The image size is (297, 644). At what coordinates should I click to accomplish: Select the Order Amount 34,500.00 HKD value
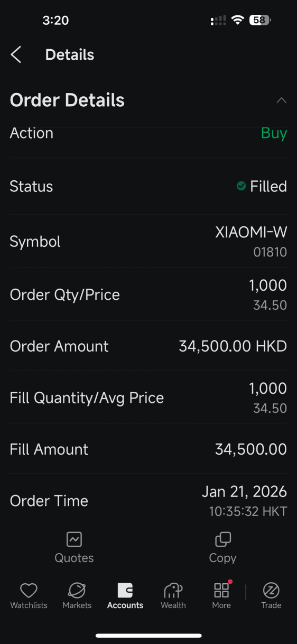pyautogui.click(x=233, y=346)
